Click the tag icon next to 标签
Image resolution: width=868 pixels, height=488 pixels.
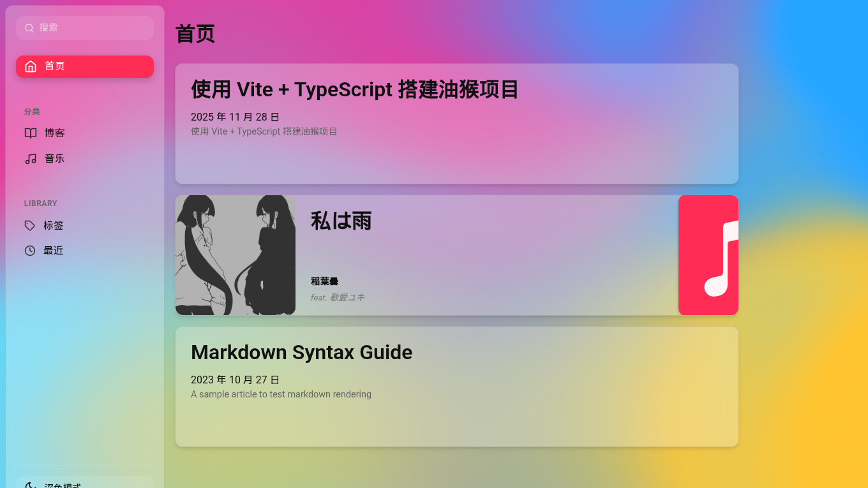(x=29, y=225)
